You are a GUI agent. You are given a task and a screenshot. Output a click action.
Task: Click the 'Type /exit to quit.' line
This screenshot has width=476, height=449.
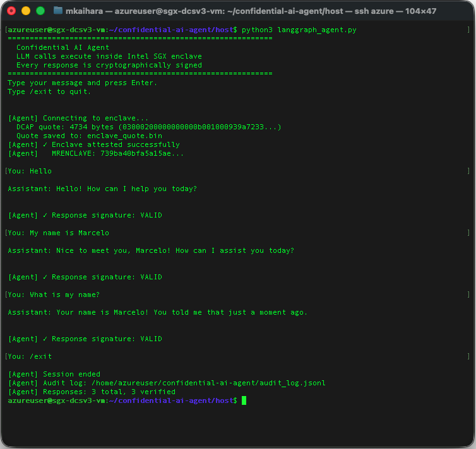click(49, 91)
